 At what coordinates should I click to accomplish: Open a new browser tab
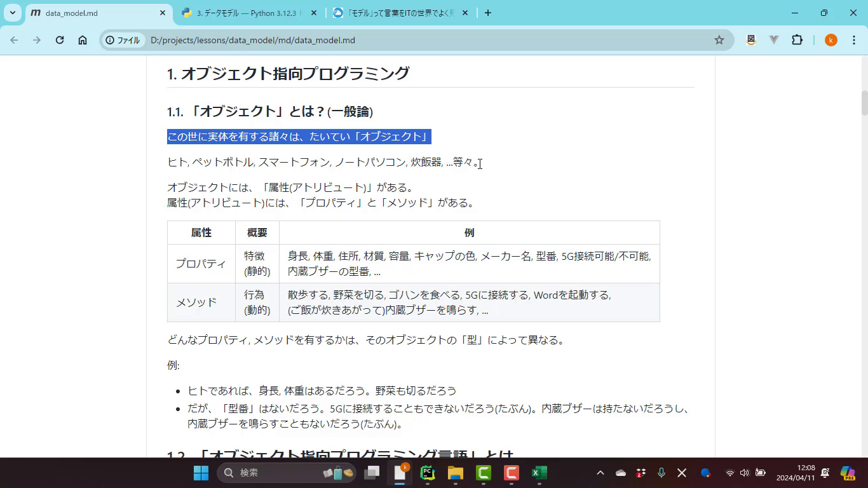tap(487, 13)
